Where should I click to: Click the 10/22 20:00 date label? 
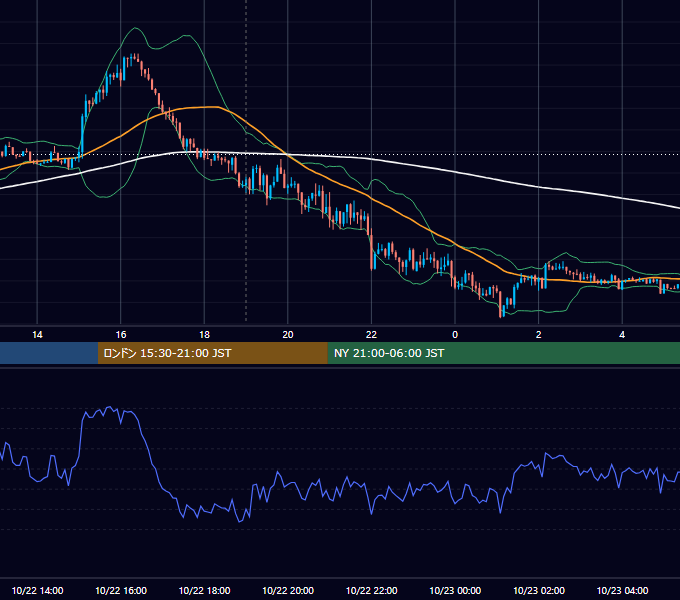coord(288,590)
